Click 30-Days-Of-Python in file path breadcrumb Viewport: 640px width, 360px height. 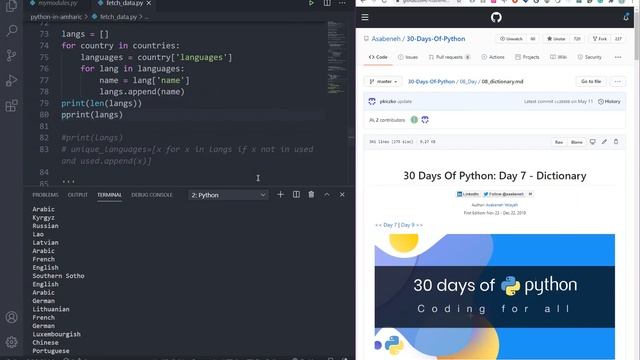[431, 82]
